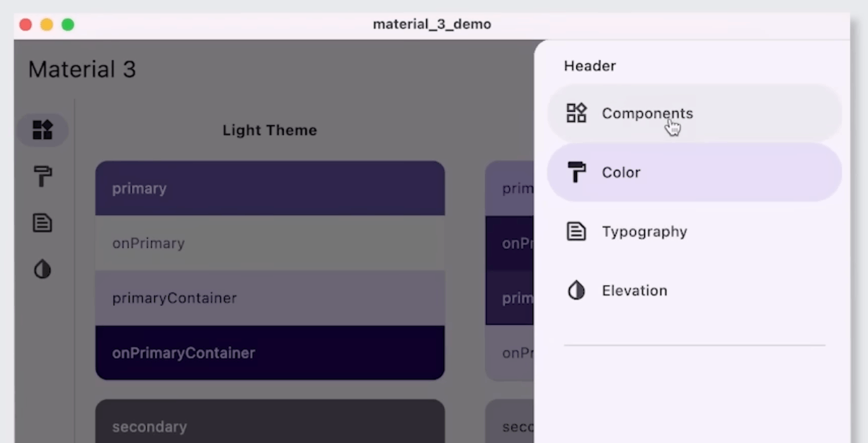Click the secondary color swatch
The width and height of the screenshot is (868, 443).
click(270, 422)
